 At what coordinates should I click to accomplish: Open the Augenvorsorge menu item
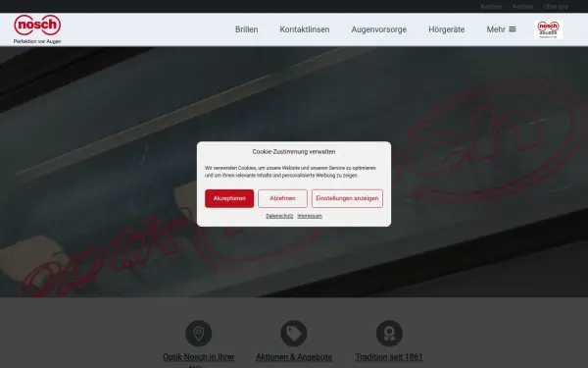coord(378,29)
